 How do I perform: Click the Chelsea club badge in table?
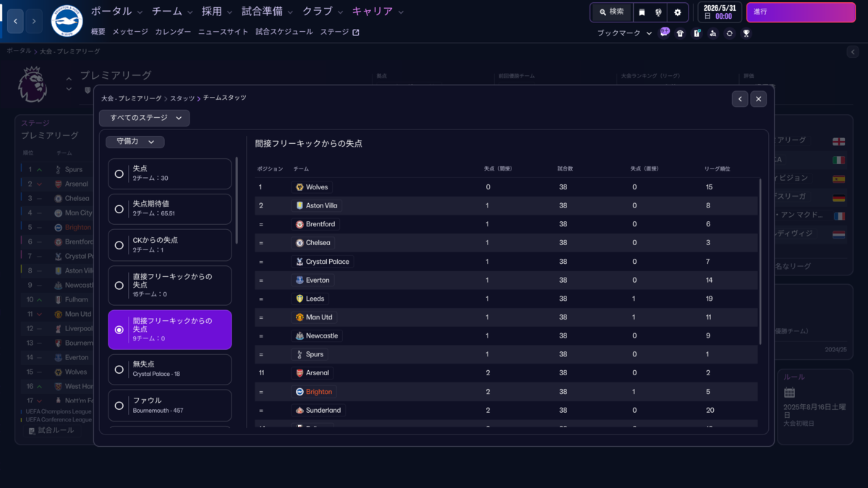299,243
